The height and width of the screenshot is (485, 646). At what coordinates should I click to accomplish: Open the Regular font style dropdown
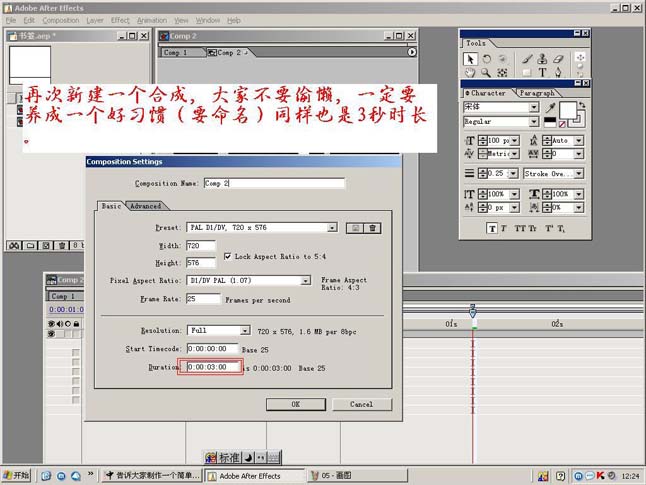534,122
